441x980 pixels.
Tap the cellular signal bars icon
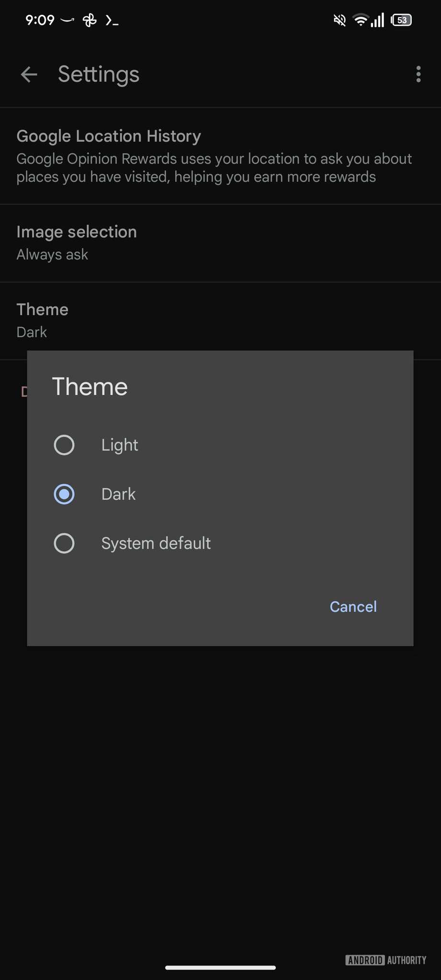pos(378,20)
